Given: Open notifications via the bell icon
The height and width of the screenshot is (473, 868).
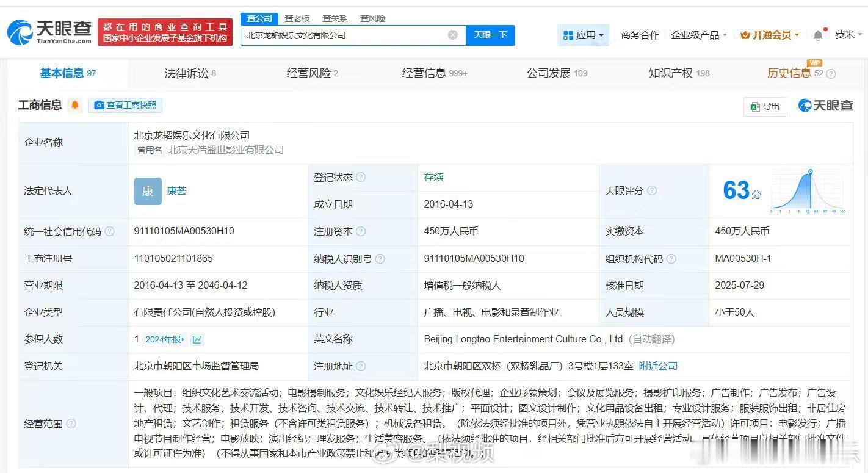Looking at the screenshot, I should point(818,35).
